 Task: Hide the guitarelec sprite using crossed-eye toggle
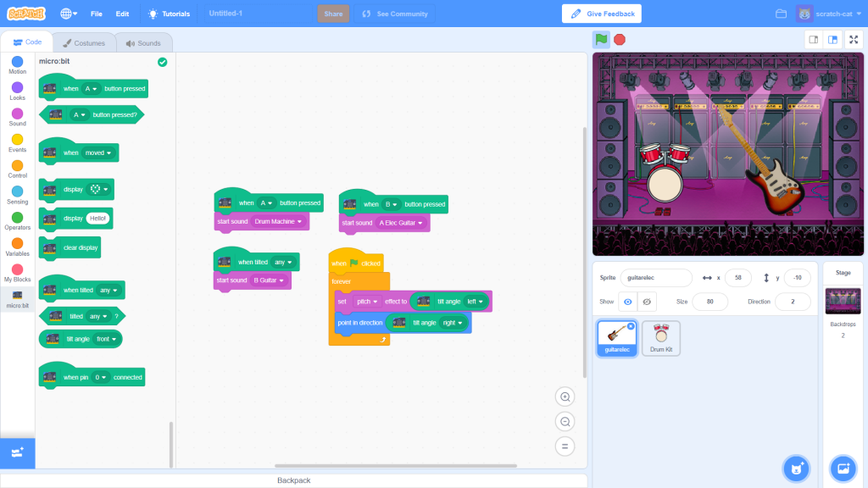(x=648, y=301)
